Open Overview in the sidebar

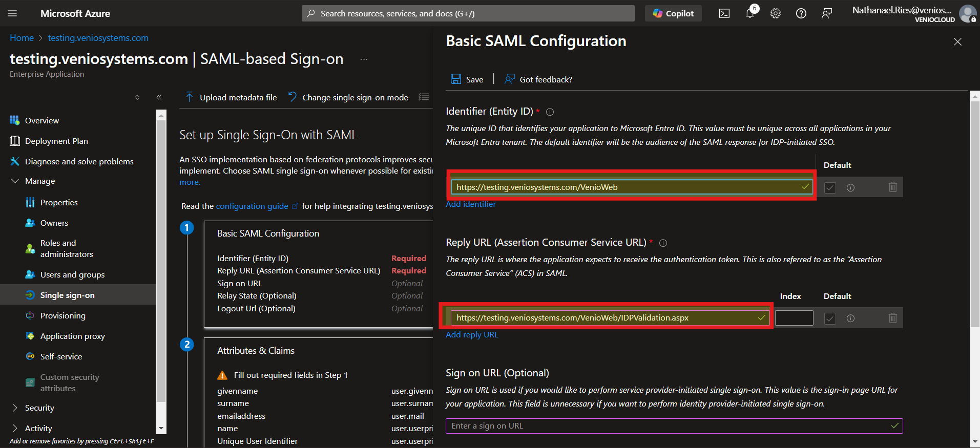click(42, 120)
